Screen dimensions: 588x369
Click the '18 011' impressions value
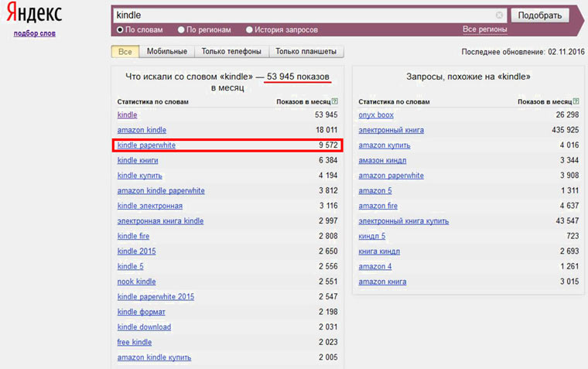[x=326, y=130]
